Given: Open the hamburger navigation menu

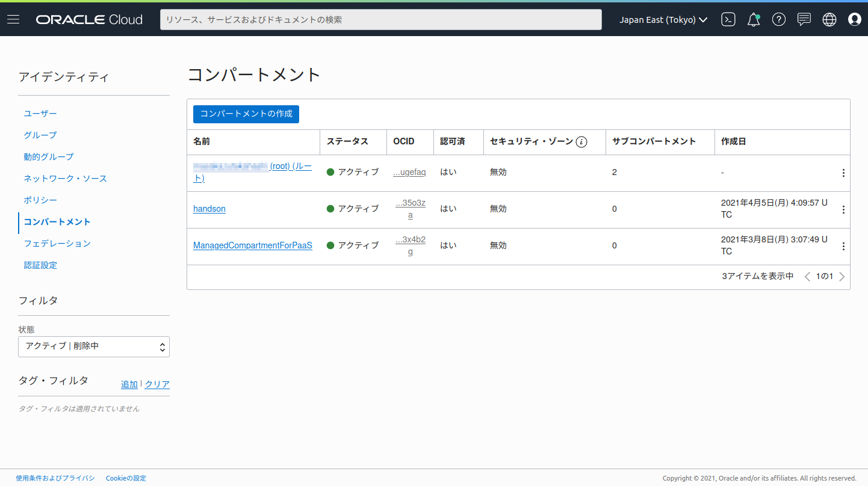Looking at the screenshot, I should 13,19.
